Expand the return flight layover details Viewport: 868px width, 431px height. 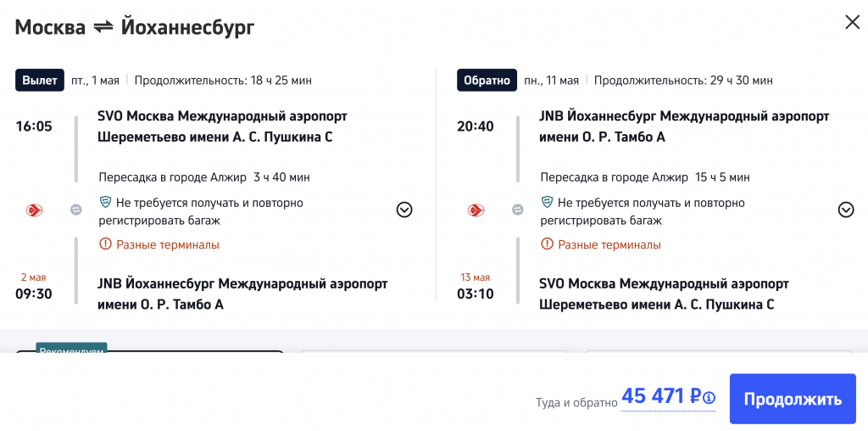tap(845, 210)
